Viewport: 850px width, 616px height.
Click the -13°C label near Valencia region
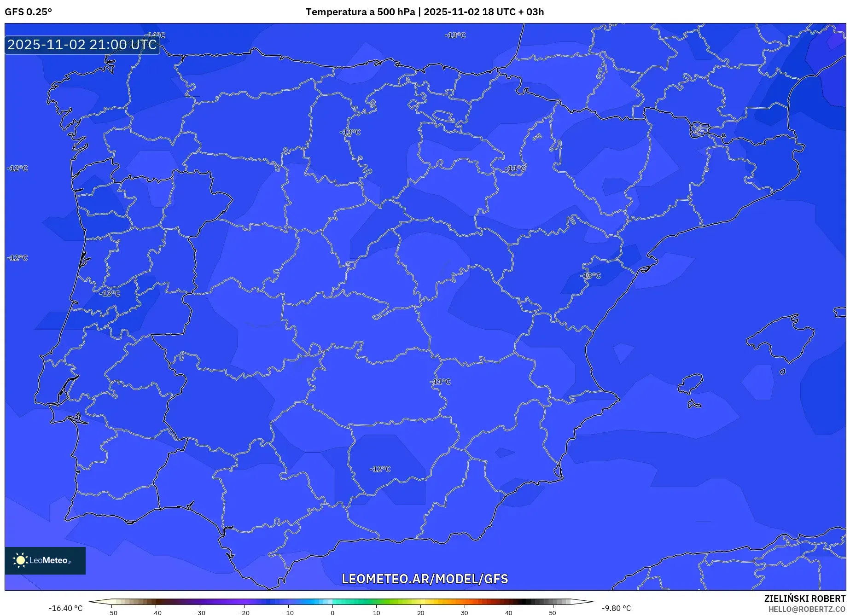590,275
